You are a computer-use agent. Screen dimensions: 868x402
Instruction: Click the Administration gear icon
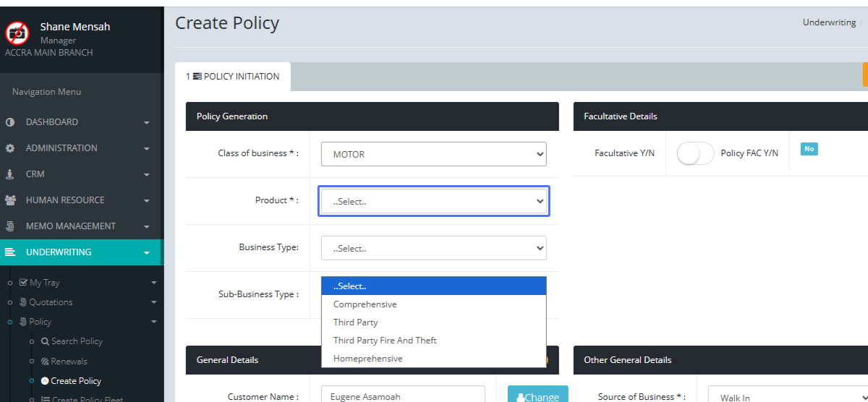10,148
